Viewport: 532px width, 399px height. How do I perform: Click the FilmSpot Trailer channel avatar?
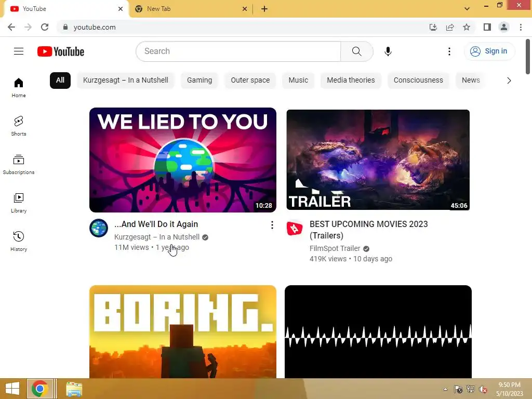point(295,228)
